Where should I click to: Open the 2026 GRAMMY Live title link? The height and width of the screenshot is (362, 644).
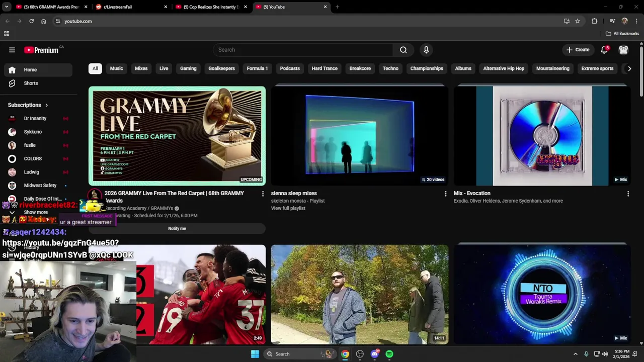(x=174, y=197)
